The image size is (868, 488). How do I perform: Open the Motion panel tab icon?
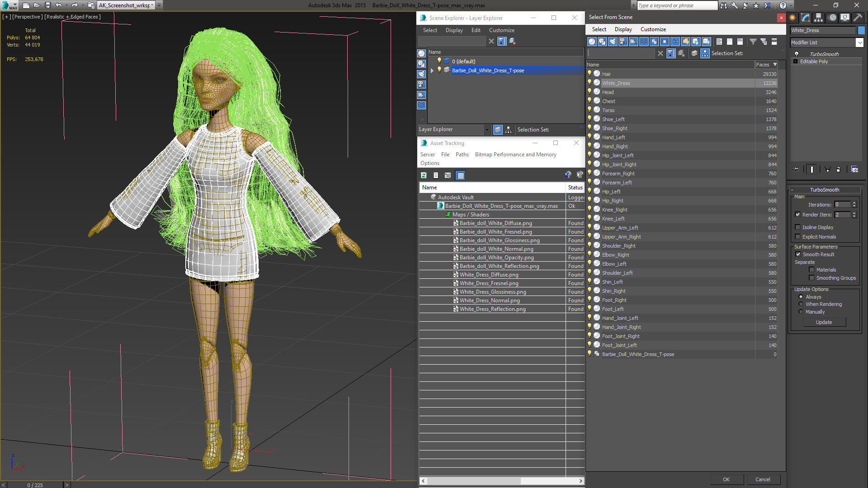pyautogui.click(x=832, y=18)
